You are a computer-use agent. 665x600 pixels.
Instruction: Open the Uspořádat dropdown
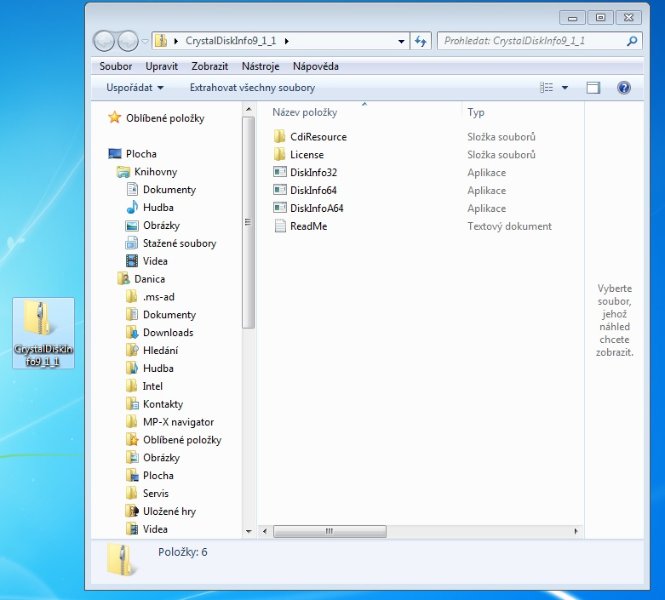tap(134, 88)
